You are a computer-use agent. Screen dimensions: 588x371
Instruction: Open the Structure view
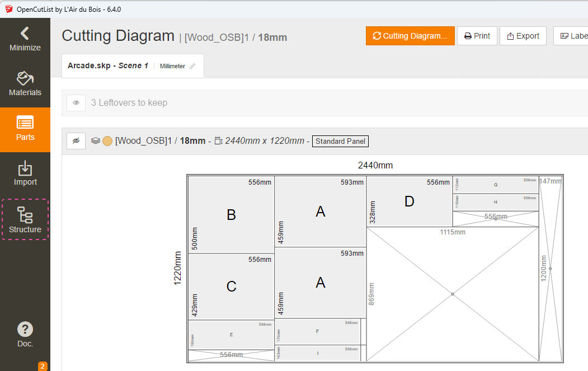[25, 219]
